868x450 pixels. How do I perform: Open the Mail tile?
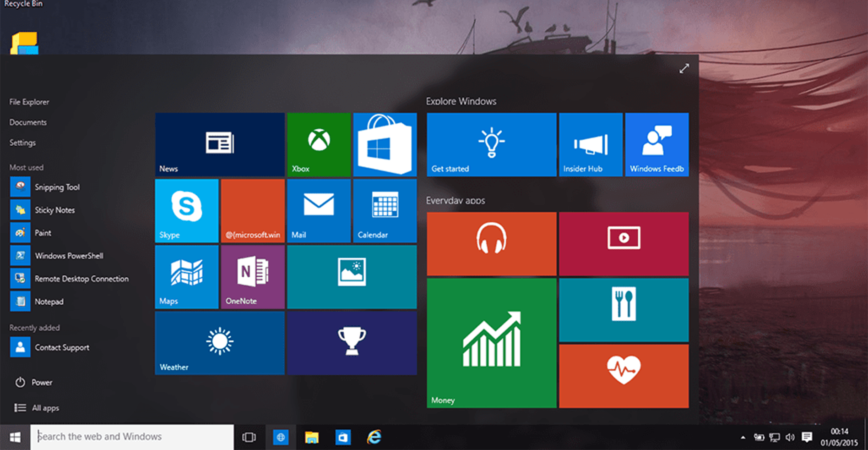[319, 211]
